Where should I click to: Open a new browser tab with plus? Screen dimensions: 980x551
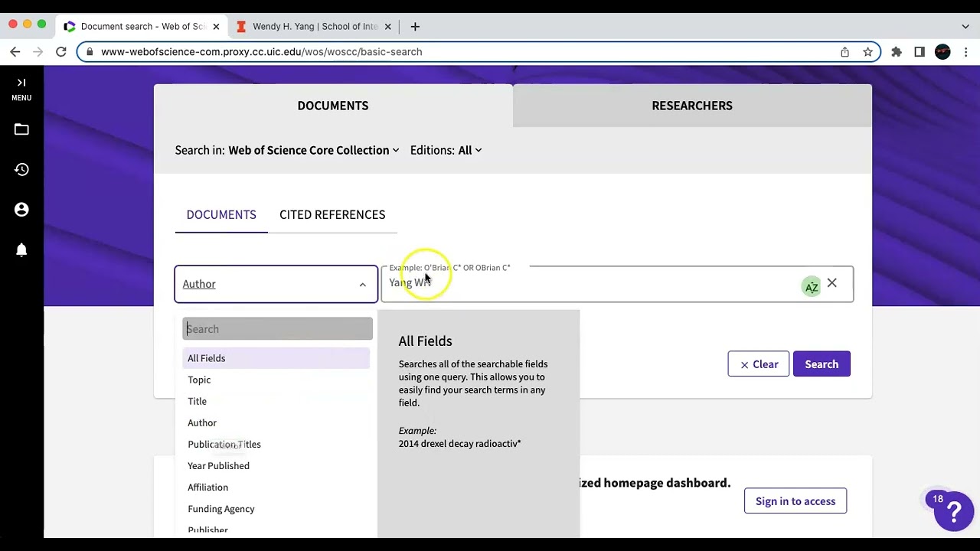click(415, 27)
